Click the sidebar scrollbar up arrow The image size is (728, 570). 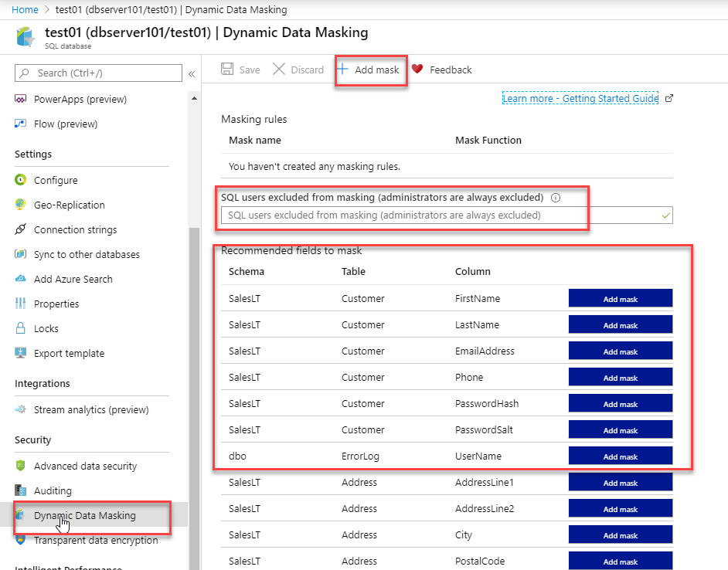(x=194, y=98)
